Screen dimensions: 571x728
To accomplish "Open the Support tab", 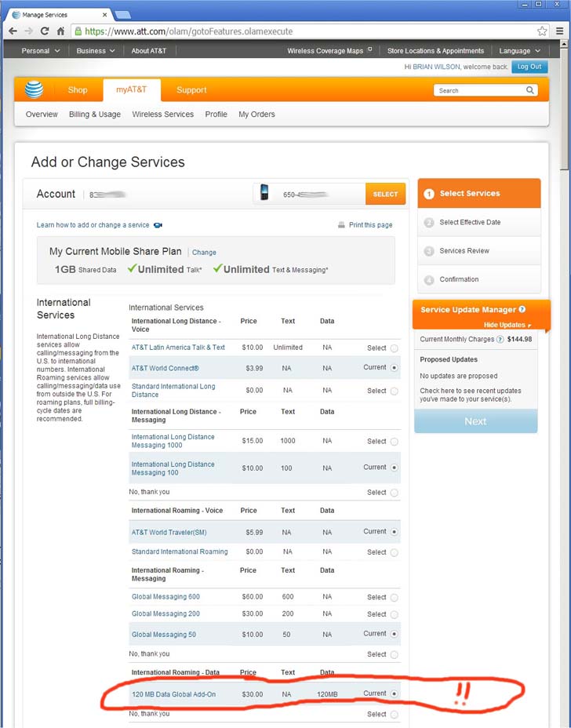I will 191,90.
